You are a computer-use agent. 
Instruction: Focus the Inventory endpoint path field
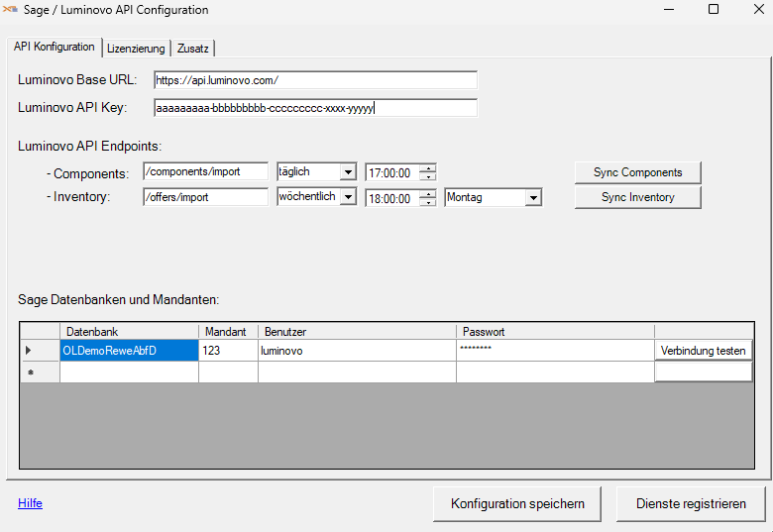pyautogui.click(x=205, y=197)
